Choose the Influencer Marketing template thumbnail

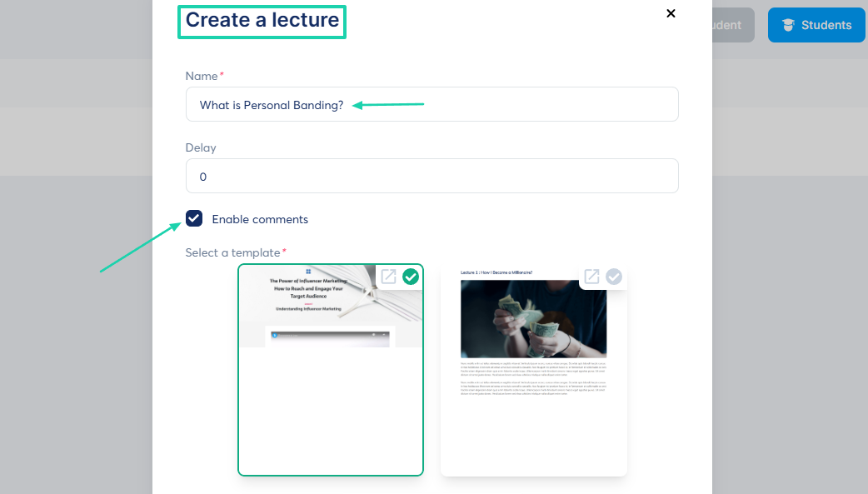pyautogui.click(x=331, y=370)
